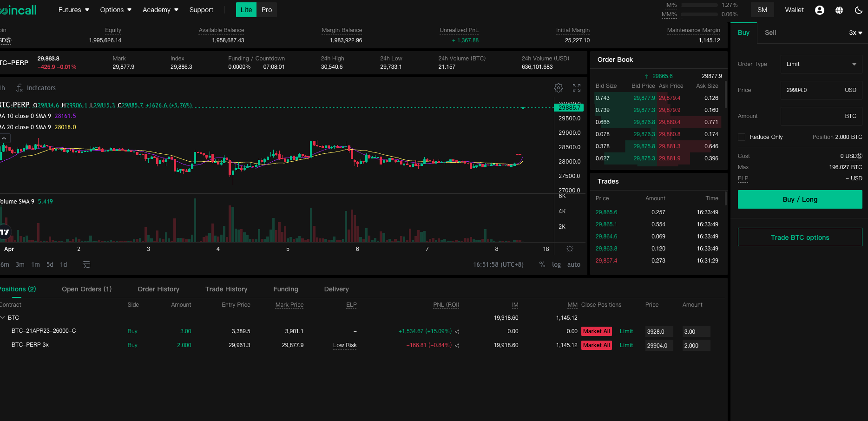Toggle log scale on chart
868x421 pixels.
tap(556, 264)
